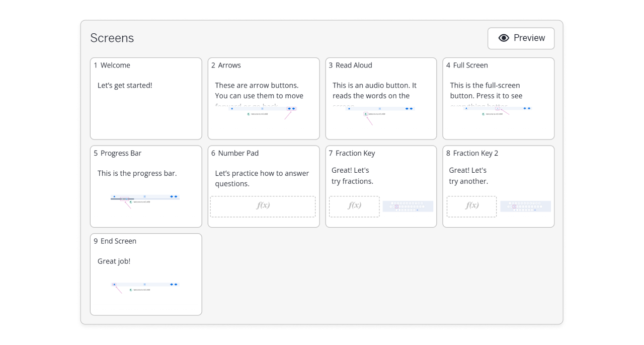Click the home icon in the End Screen toolbar
This screenshot has width=644, height=345.
[114, 285]
